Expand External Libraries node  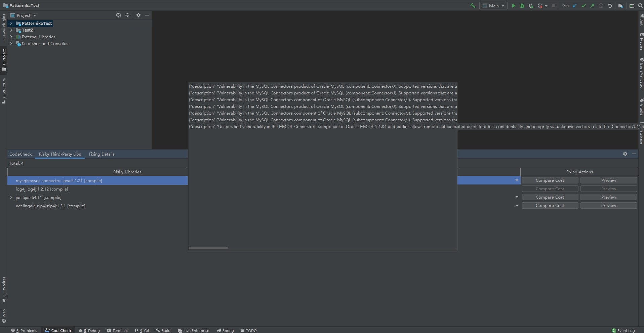coord(11,37)
